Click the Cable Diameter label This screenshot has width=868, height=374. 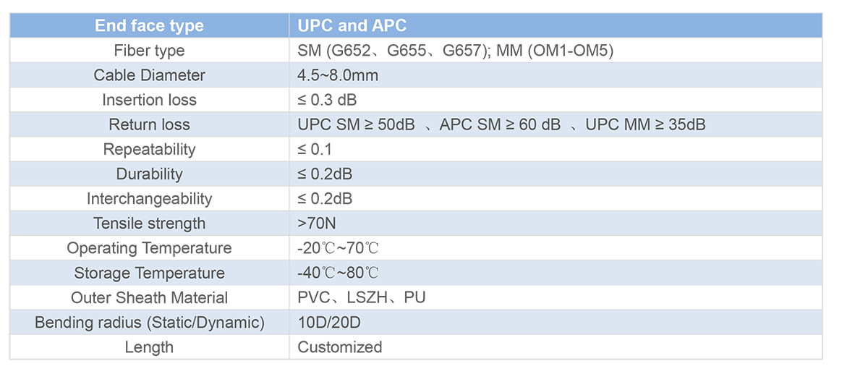click(x=149, y=75)
